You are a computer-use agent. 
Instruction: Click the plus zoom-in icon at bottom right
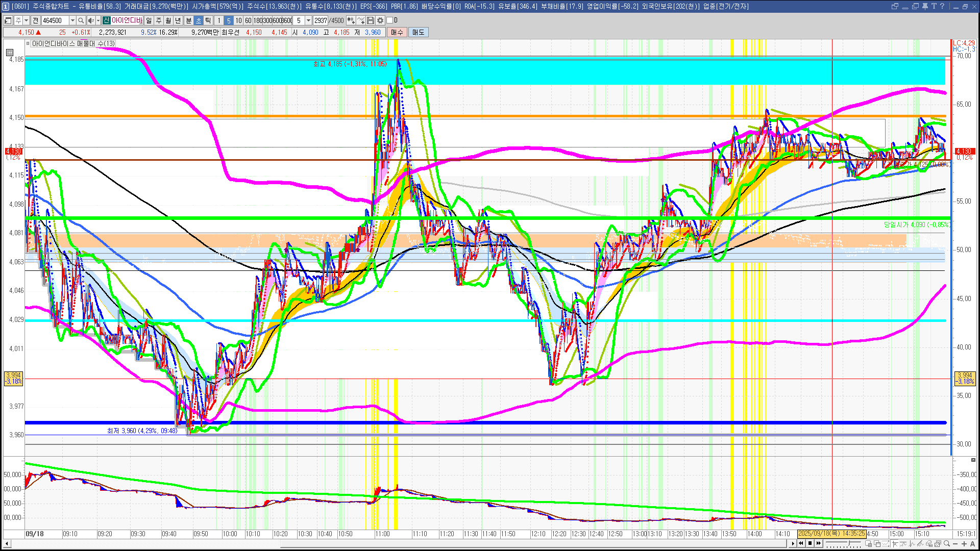point(964,543)
